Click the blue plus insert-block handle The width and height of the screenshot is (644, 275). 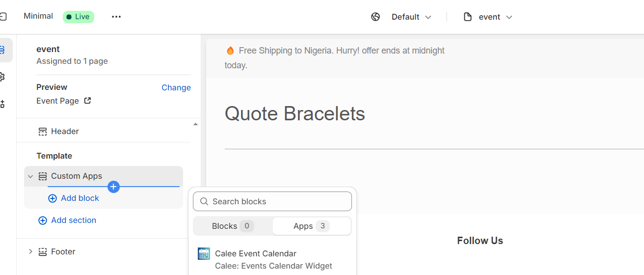(113, 187)
